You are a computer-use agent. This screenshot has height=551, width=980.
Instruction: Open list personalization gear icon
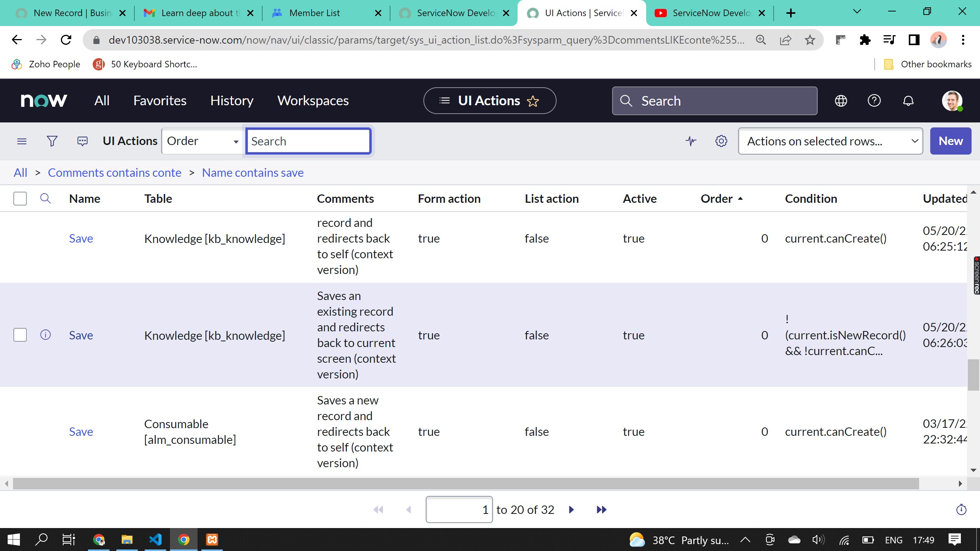pos(721,141)
